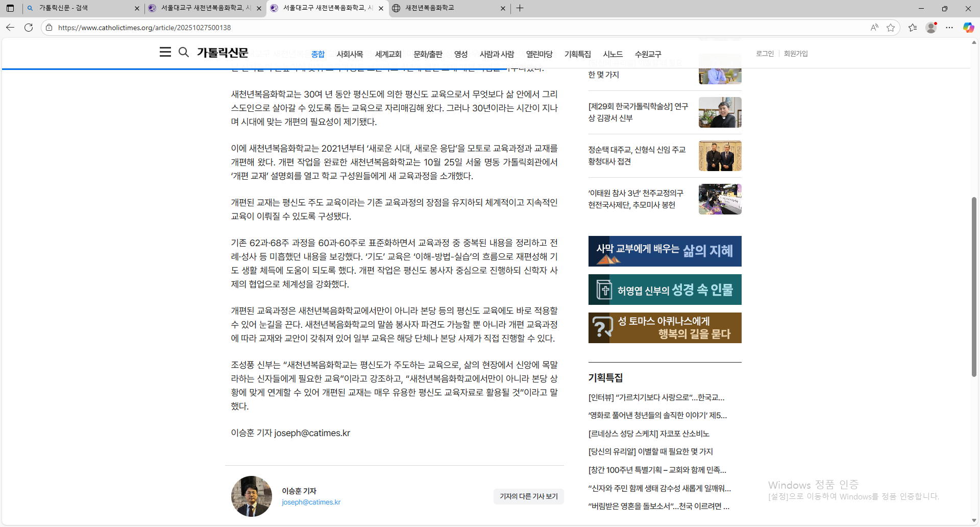Open the 사람과 사람 section

[497, 54]
